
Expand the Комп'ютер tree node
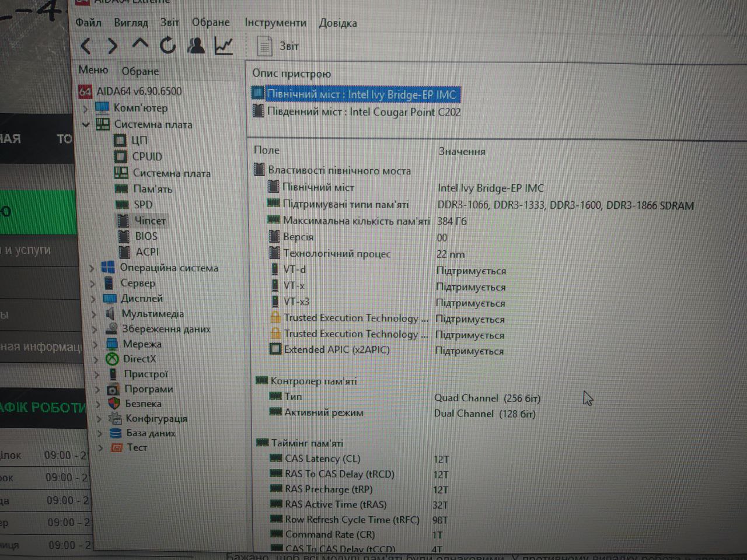86,108
